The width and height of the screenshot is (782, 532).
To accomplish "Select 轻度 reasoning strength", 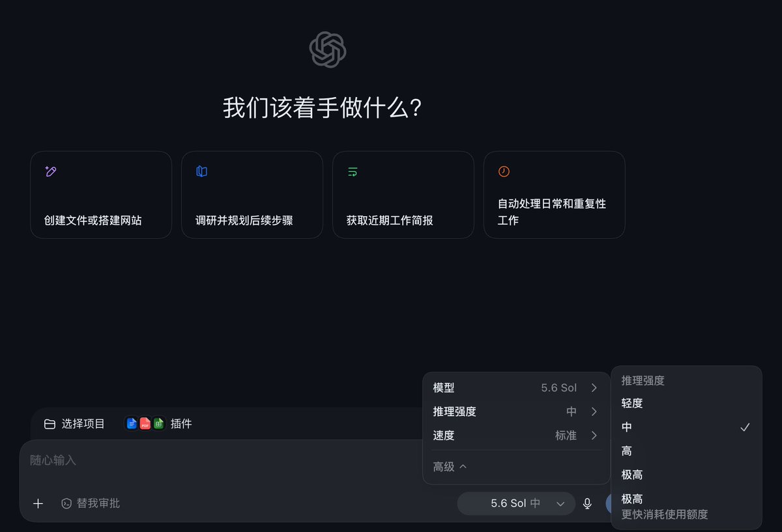I will (x=686, y=403).
